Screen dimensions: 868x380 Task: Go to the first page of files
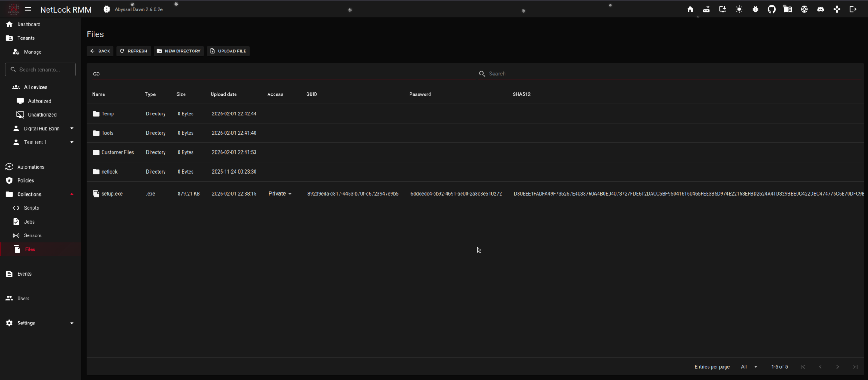(803, 367)
